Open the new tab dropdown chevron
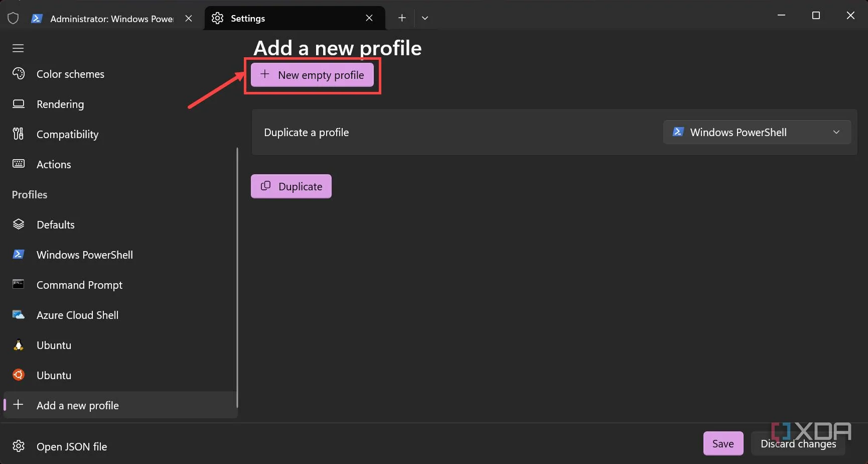The height and width of the screenshot is (464, 868). pyautogui.click(x=425, y=18)
